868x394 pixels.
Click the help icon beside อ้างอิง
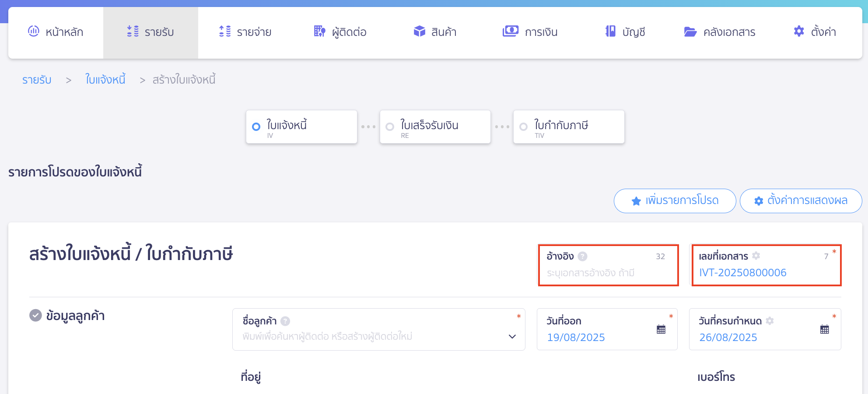[x=582, y=257]
